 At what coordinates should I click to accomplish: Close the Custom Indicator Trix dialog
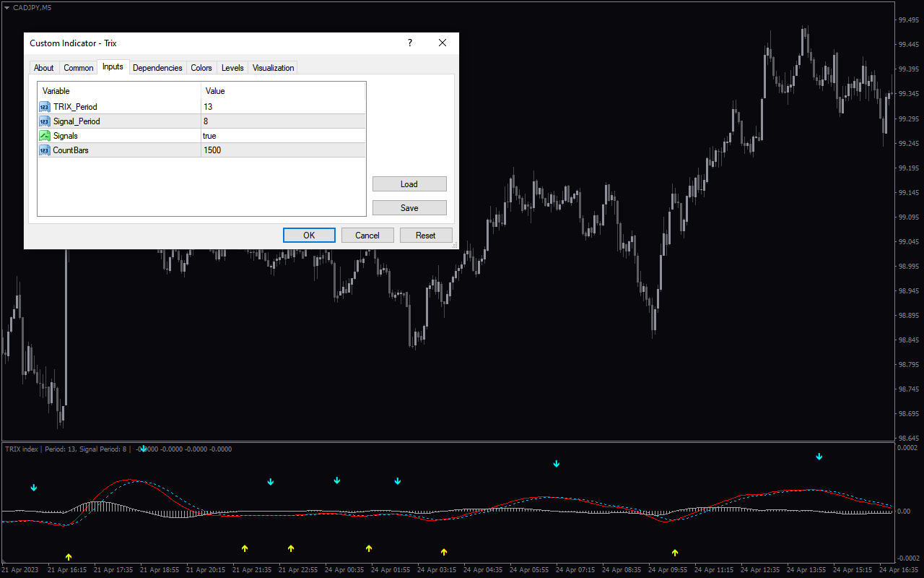pyautogui.click(x=443, y=43)
